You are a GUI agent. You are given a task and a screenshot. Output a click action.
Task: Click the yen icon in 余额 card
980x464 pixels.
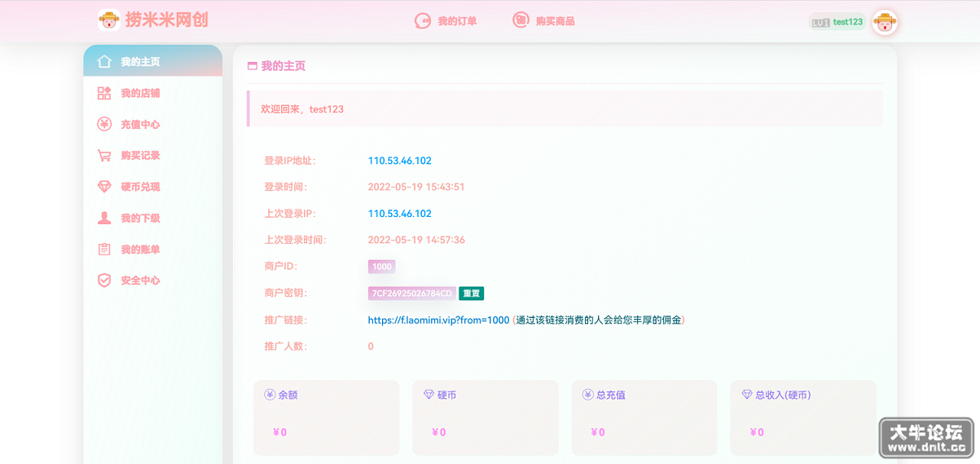coord(270,395)
